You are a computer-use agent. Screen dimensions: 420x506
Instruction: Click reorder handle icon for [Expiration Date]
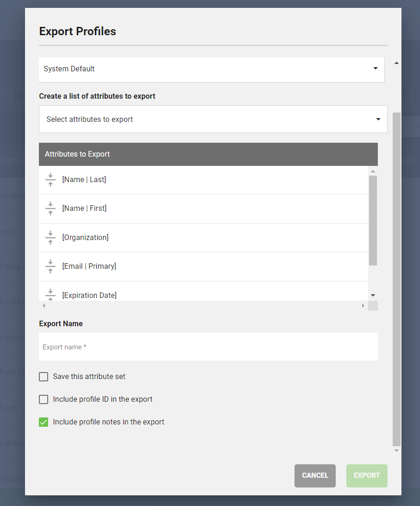pyautogui.click(x=50, y=295)
